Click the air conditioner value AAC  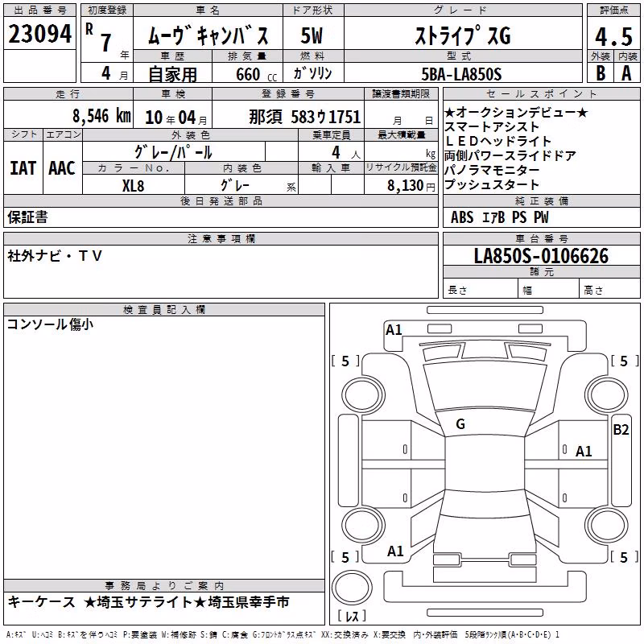[x=62, y=168]
